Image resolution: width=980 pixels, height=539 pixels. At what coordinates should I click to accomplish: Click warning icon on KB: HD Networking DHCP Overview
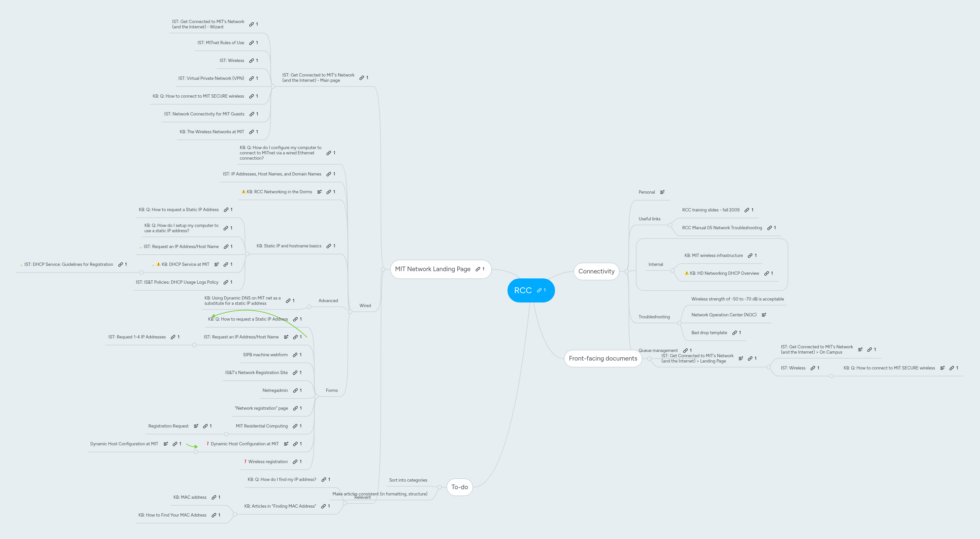687,273
